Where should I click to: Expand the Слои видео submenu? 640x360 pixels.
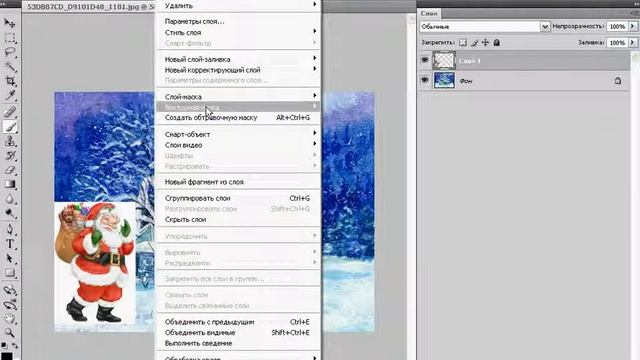coord(239,145)
